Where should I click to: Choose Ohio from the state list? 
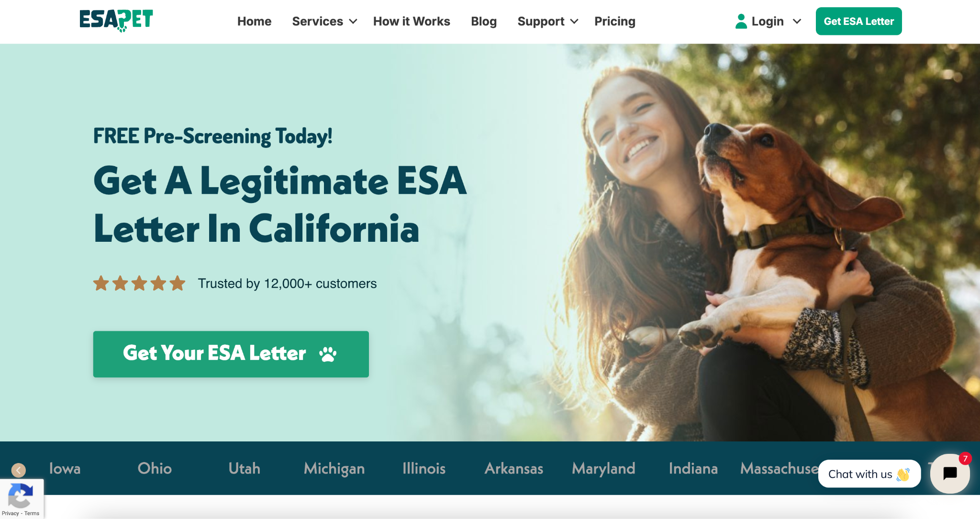coord(155,468)
